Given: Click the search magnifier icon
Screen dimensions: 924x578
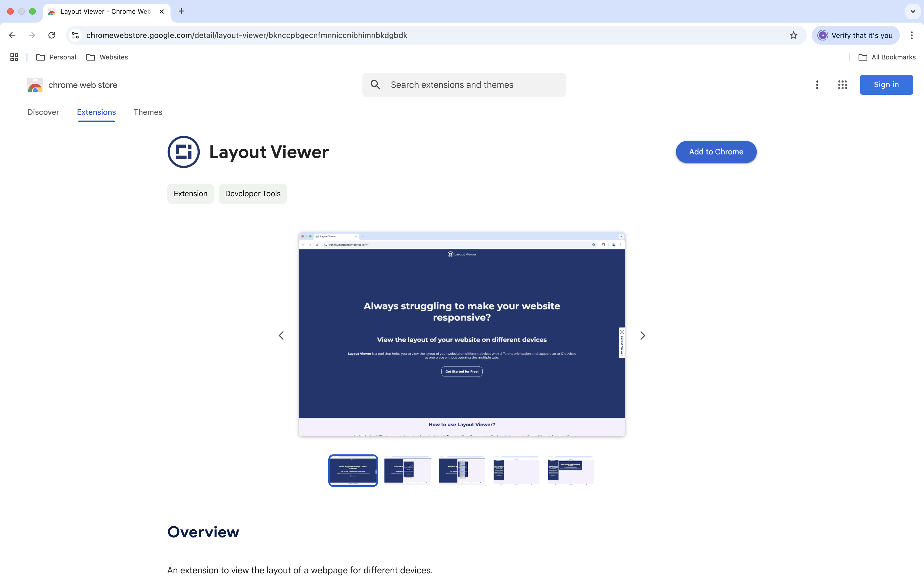Looking at the screenshot, I should 375,85.
